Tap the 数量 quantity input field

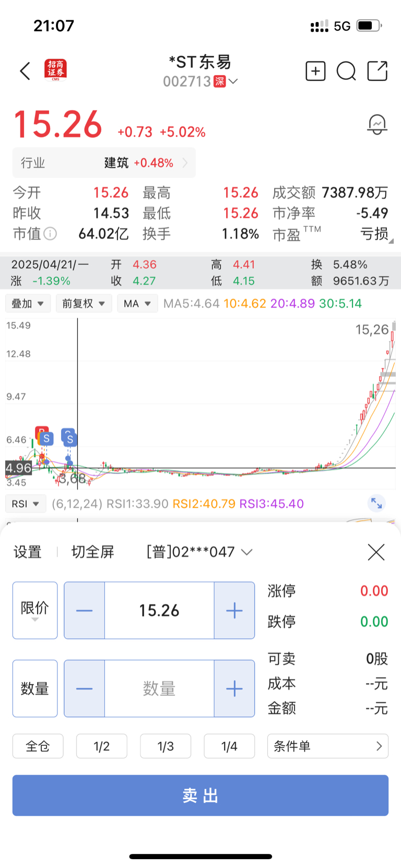[159, 688]
